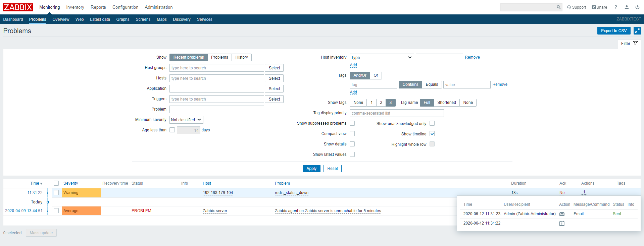This screenshot has height=246, width=644.
Task: Remove the Host inventory filter
Action: (472, 57)
